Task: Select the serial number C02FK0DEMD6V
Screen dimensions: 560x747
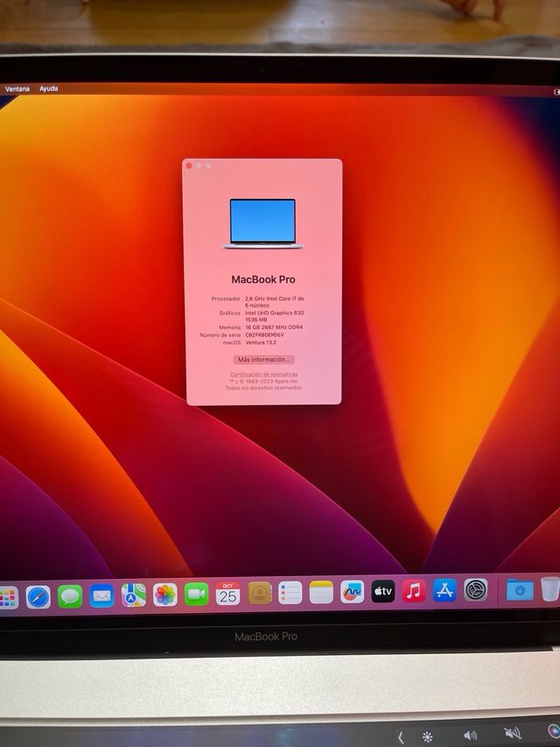Action: 265,335
